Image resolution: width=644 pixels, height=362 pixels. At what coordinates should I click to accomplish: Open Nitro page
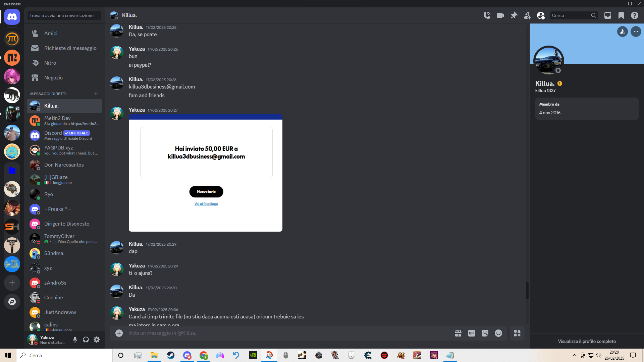(x=64, y=63)
